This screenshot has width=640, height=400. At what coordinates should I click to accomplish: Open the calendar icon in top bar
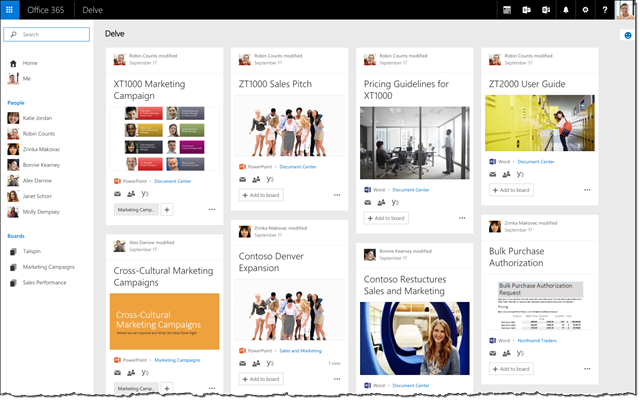point(507,10)
